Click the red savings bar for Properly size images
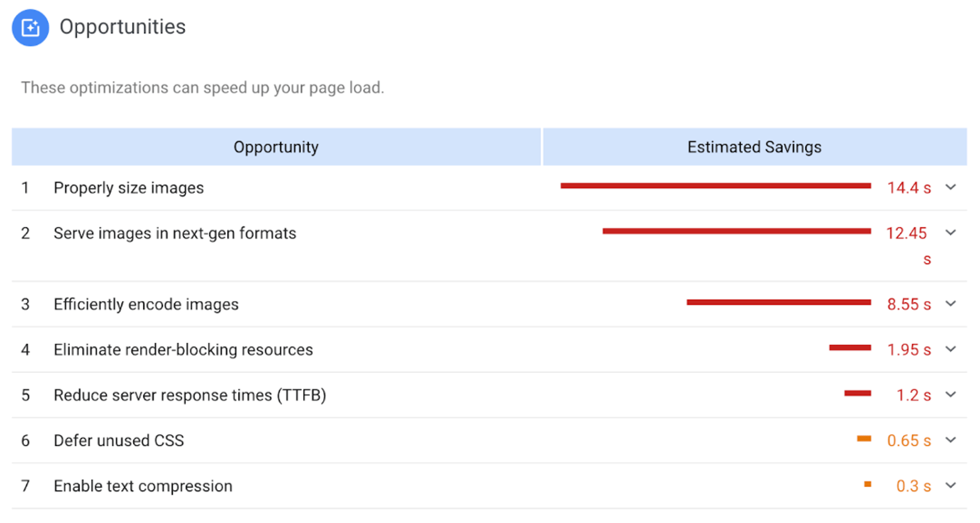Viewport: 980px width, 523px height. point(715,186)
